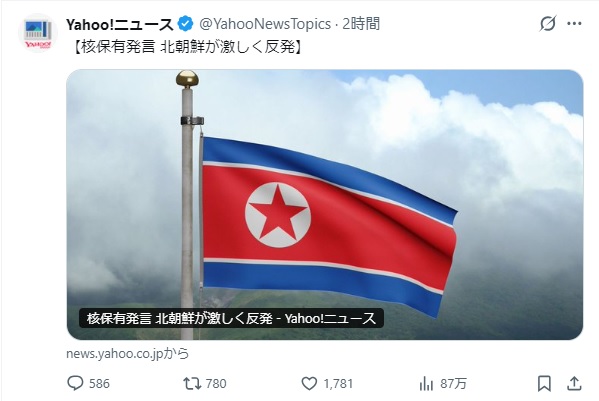The image size is (599, 401).
Task: Open view analytics bar chart icon
Action: coord(426,383)
